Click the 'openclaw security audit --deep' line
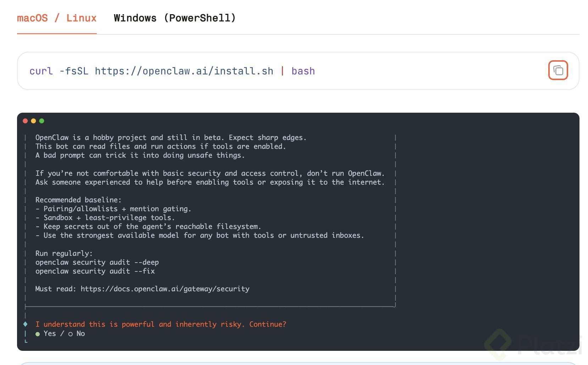Image resolution: width=588 pixels, height=365 pixels. pos(97,262)
